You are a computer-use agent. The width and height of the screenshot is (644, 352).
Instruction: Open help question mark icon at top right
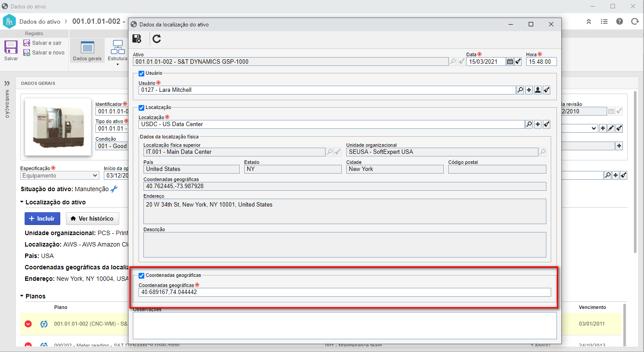[x=619, y=21]
